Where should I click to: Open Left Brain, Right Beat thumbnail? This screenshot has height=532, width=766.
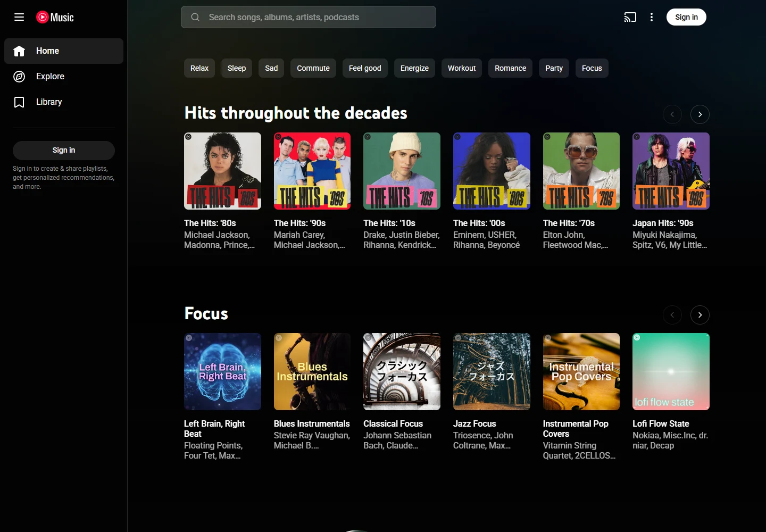coord(222,371)
